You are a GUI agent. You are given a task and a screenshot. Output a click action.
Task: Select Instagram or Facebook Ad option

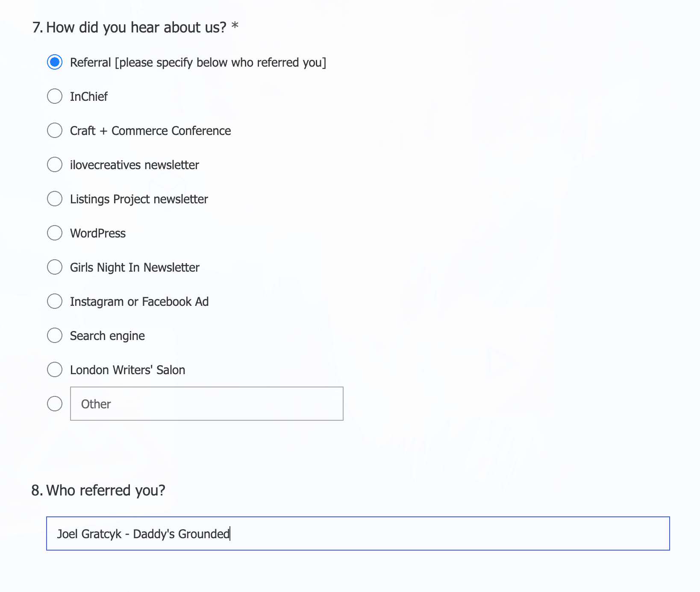tap(55, 302)
